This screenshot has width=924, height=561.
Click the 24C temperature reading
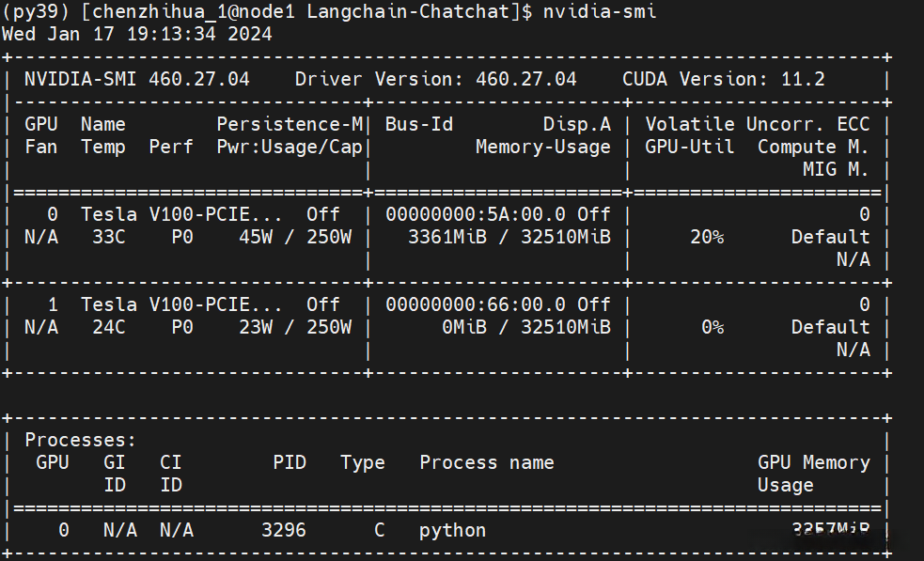tap(109, 327)
